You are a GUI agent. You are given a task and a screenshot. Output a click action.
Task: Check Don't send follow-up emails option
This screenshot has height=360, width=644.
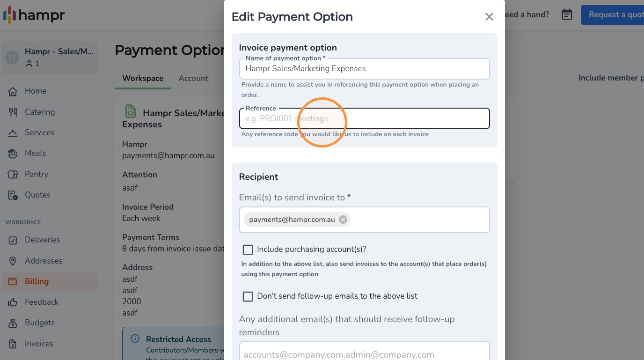tap(248, 296)
